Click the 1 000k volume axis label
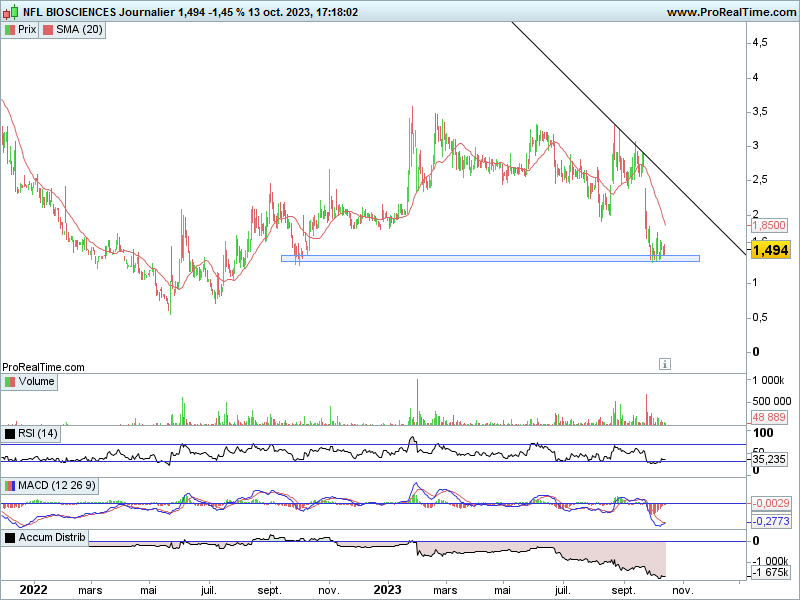This screenshot has width=800, height=600. click(768, 380)
